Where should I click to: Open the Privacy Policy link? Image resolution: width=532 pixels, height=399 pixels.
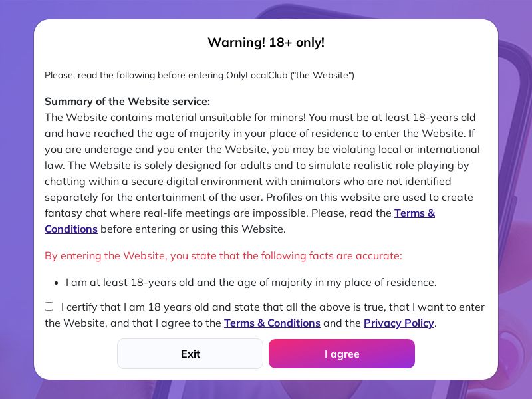click(398, 323)
